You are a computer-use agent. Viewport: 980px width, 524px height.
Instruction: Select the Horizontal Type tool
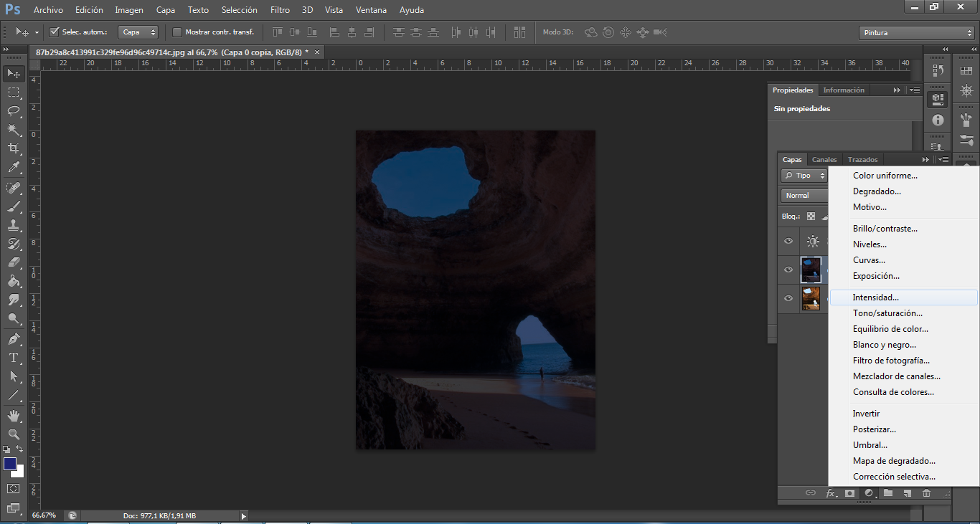coord(14,357)
